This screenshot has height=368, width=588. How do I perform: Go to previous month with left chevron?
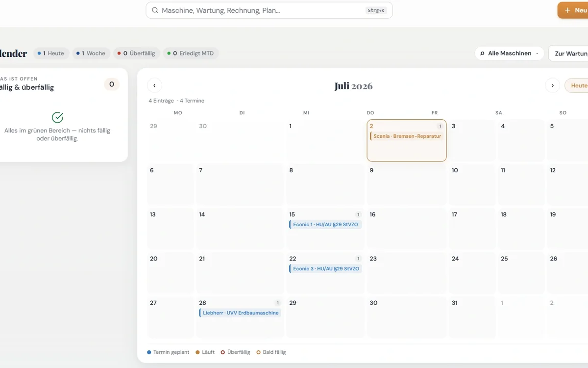coord(154,85)
